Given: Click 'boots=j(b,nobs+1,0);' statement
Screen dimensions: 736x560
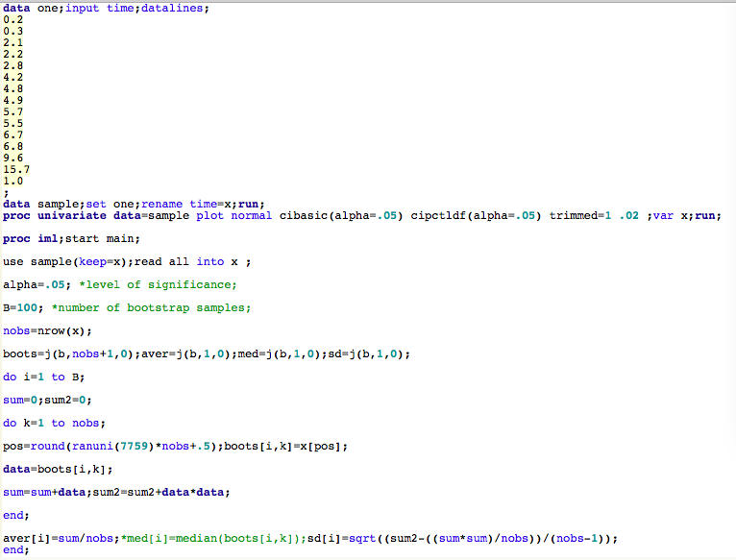Looking at the screenshot, I should 71,353.
